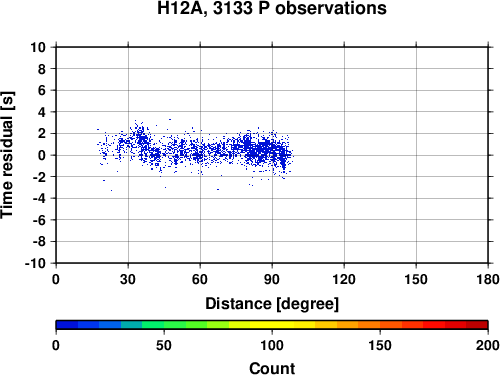Select the dark red colorbar segment at 200
The height and width of the screenshot is (375, 500).
coord(477,325)
